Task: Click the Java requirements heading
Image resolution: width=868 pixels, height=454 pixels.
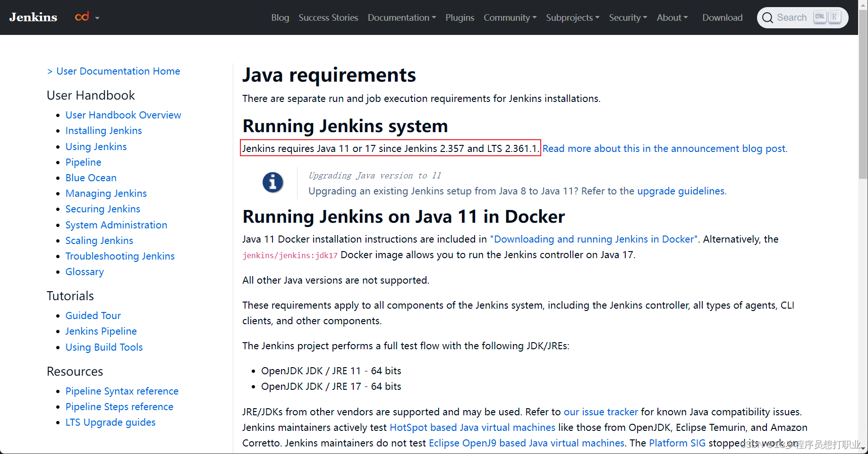Action: point(329,76)
